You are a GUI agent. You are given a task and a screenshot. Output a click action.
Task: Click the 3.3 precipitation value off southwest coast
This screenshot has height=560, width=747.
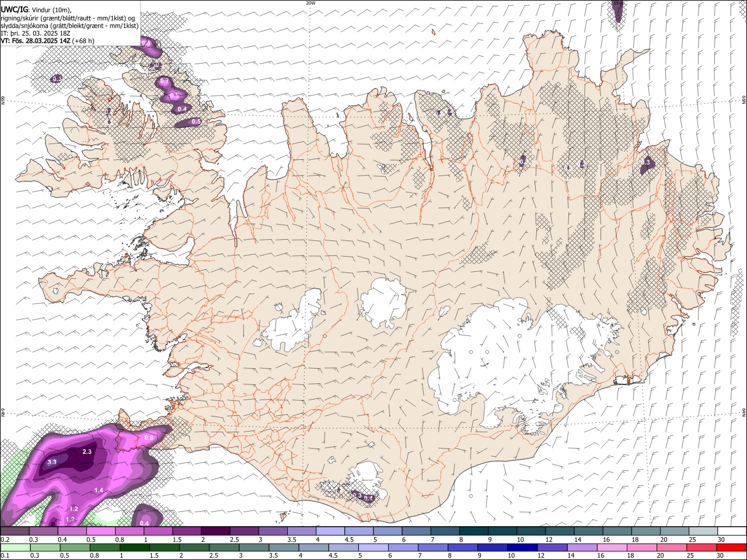point(52,462)
